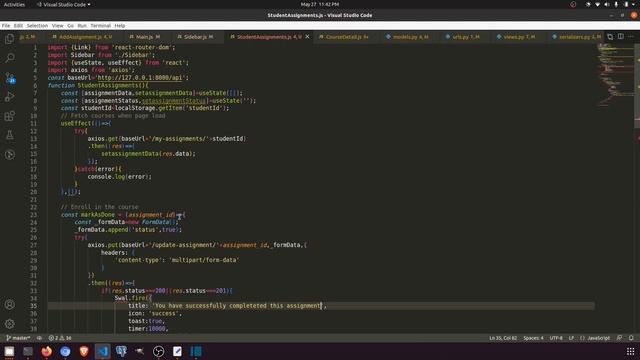
Task: Split the editor to the right
Action: [620, 37]
